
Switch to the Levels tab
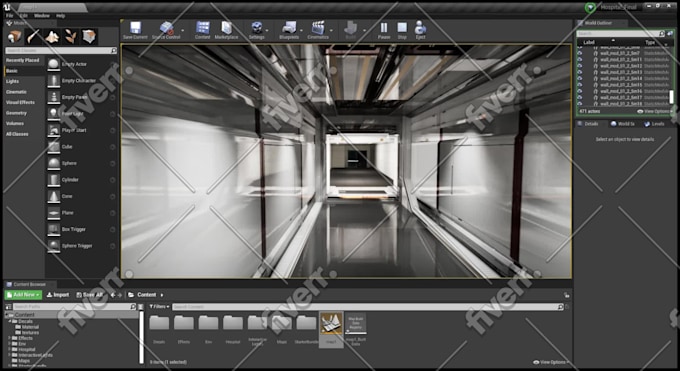click(654, 124)
